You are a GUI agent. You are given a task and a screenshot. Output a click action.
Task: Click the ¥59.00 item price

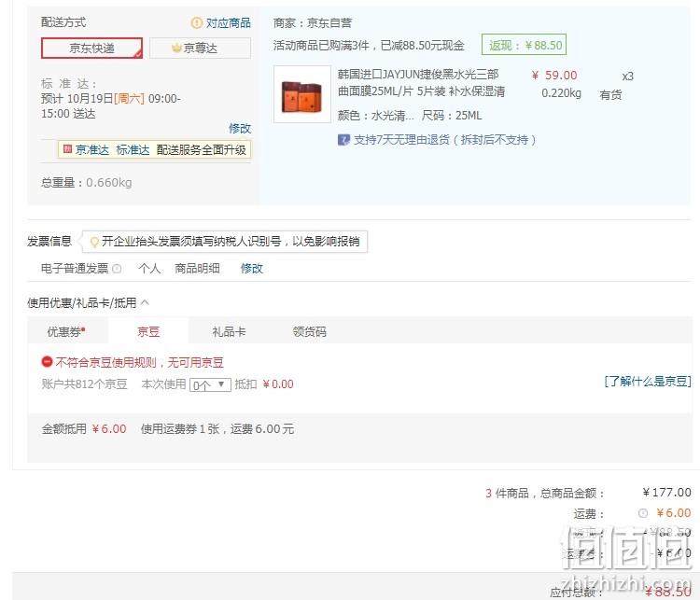coord(554,75)
